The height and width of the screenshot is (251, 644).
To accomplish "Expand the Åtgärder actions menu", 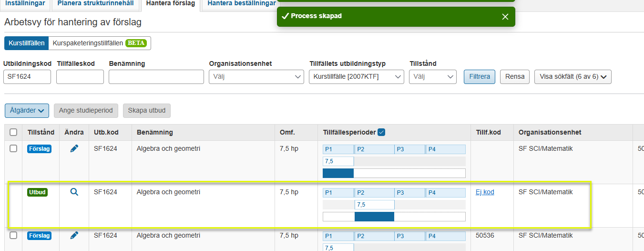I will [27, 111].
